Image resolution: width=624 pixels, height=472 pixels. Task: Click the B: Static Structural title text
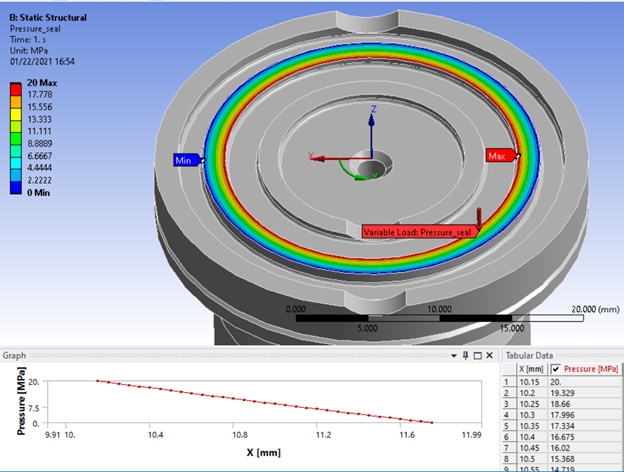pos(48,18)
